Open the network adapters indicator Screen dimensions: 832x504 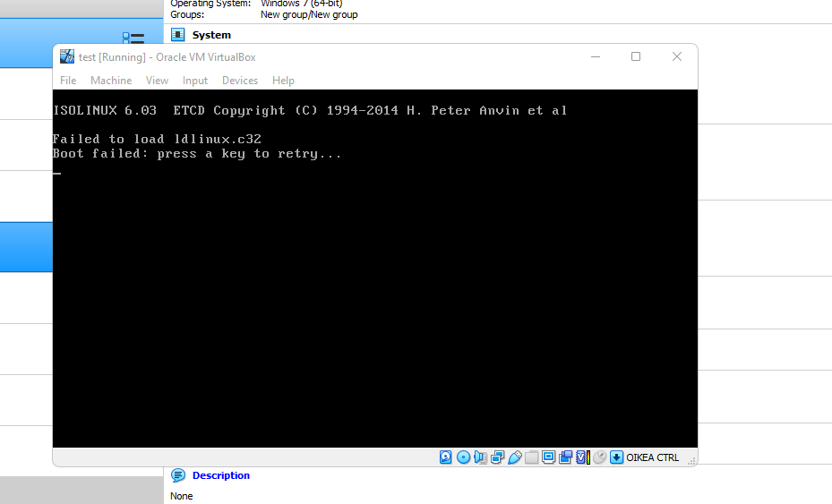[x=497, y=457]
